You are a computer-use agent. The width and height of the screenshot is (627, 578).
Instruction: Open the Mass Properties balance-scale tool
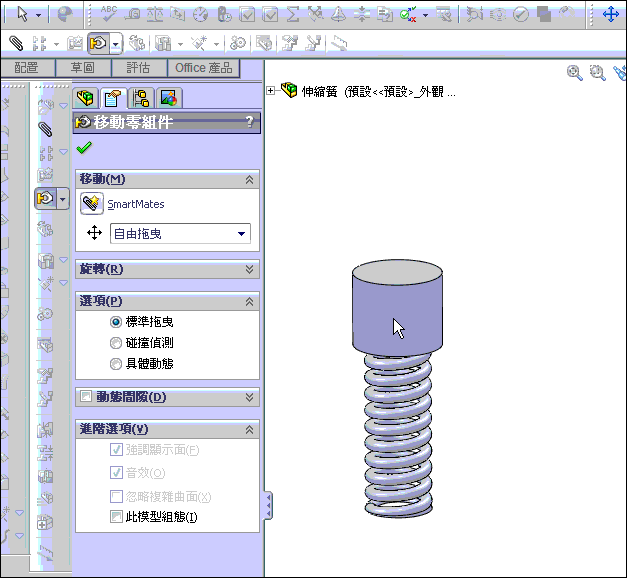[x=155, y=15]
